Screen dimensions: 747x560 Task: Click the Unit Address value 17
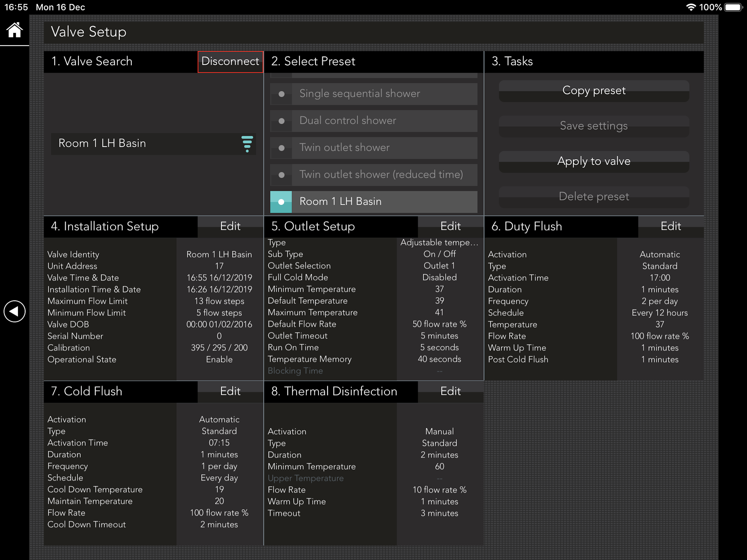[x=219, y=266]
